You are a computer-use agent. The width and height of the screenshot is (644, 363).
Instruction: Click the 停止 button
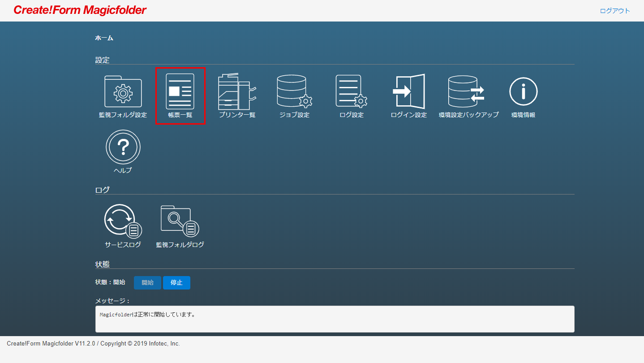click(176, 283)
